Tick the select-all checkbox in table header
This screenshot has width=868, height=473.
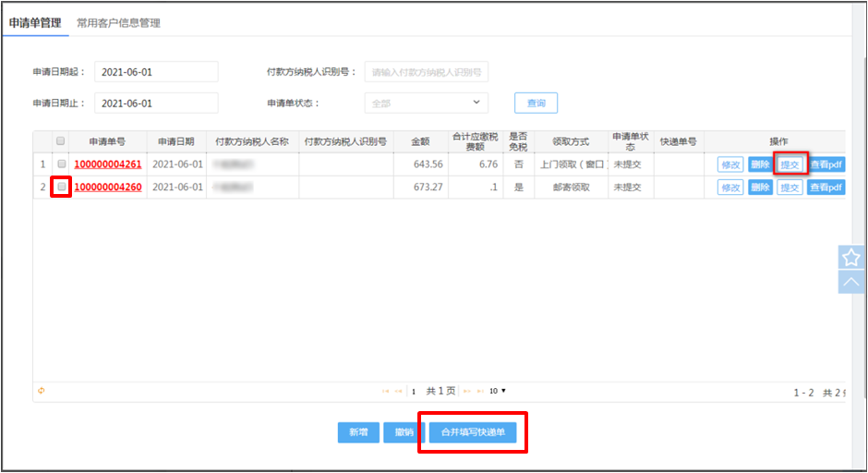(x=61, y=141)
